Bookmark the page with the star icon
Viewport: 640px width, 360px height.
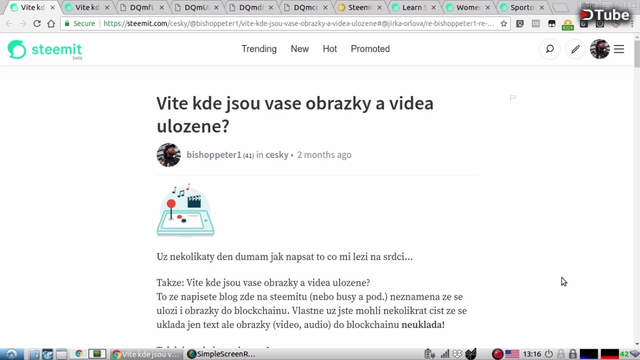tap(504, 24)
